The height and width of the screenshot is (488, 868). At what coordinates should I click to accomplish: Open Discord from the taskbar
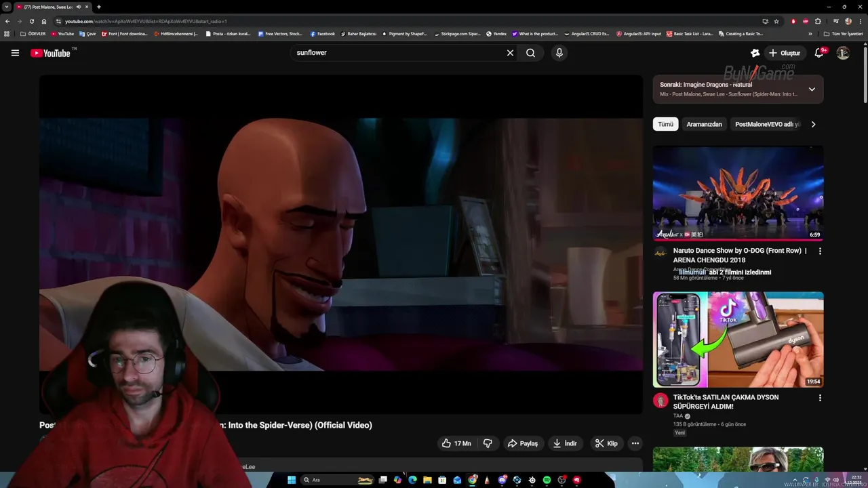point(502,480)
